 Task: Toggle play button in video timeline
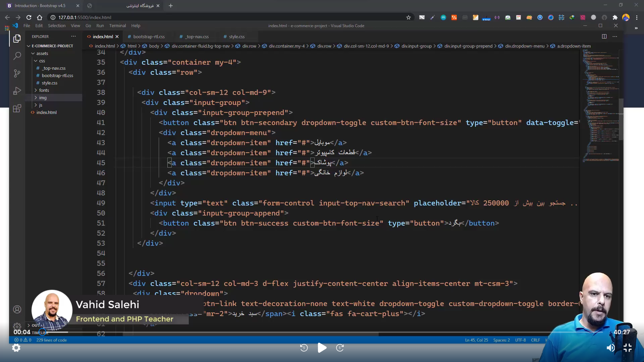tap(322, 349)
